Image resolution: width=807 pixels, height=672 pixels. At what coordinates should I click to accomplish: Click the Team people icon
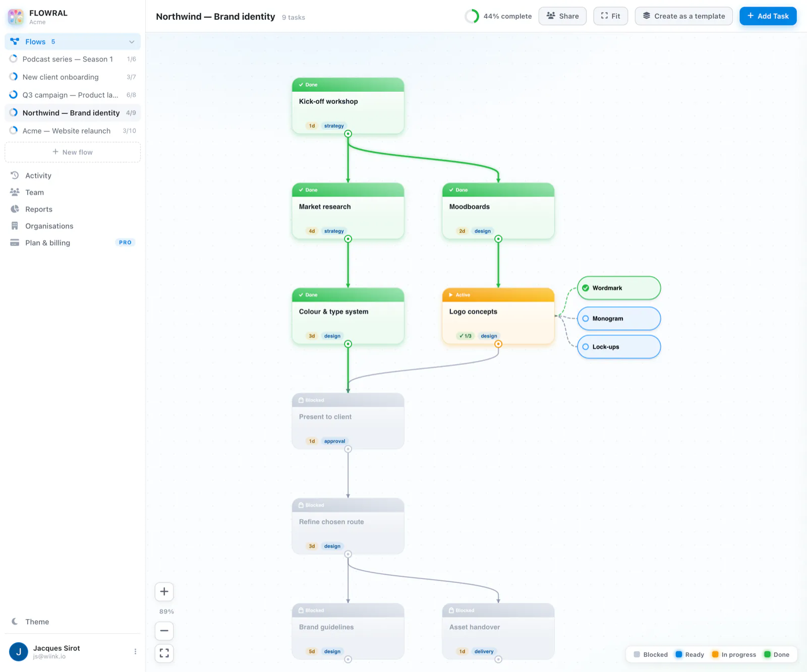pos(15,192)
